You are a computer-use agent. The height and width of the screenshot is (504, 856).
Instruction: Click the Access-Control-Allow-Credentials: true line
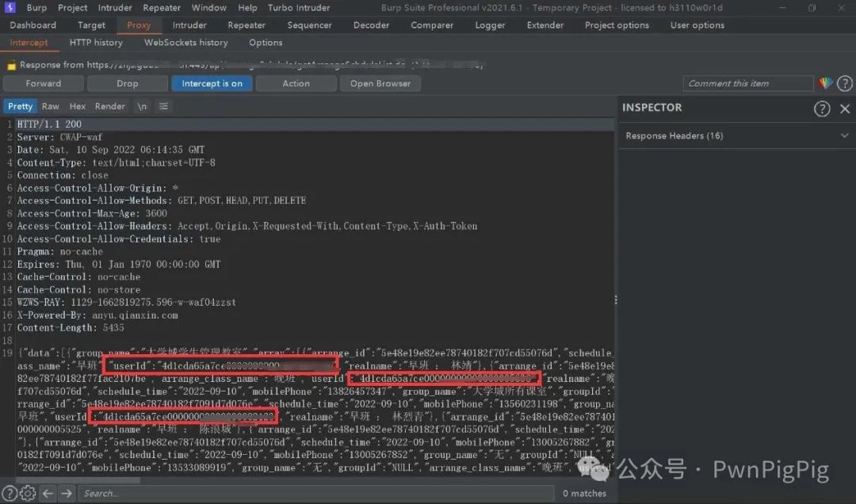[x=118, y=239]
